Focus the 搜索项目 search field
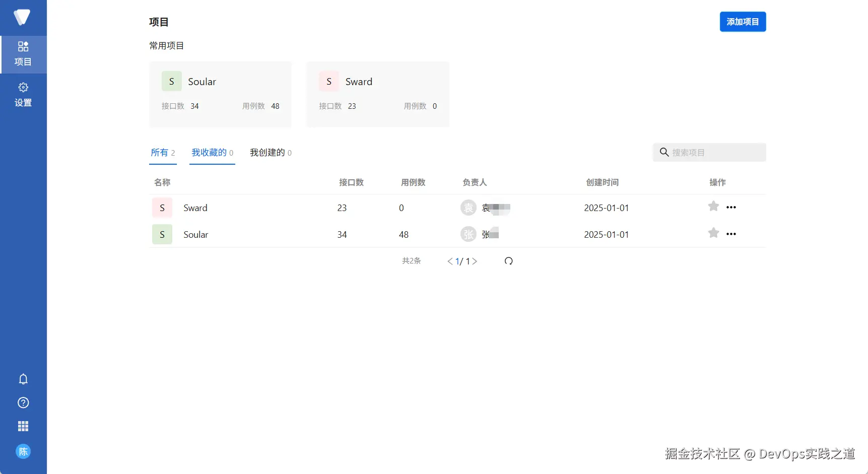868x474 pixels. (x=710, y=152)
